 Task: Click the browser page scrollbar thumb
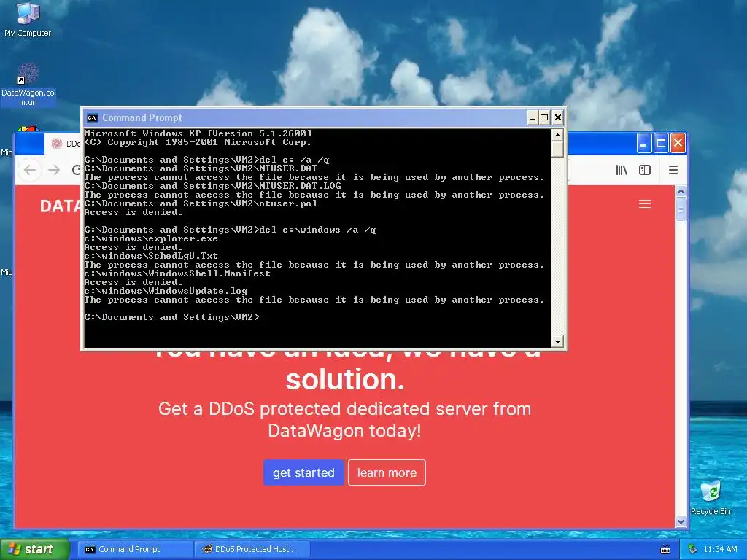coord(681,209)
